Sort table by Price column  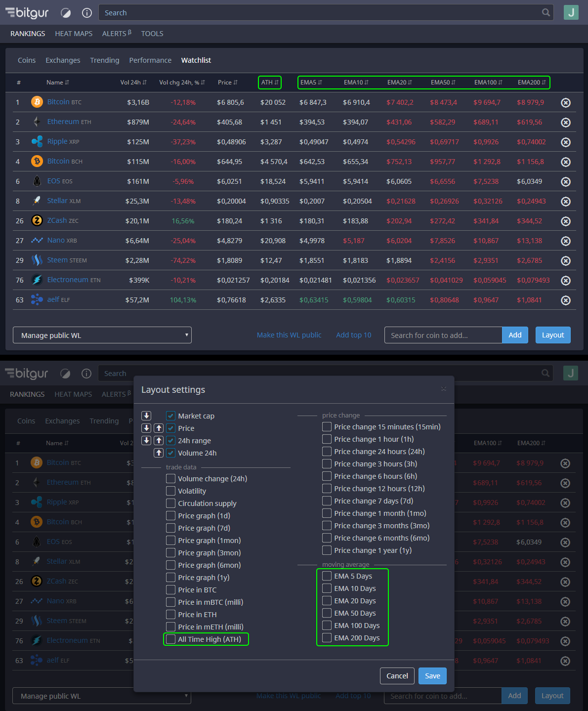[228, 83]
